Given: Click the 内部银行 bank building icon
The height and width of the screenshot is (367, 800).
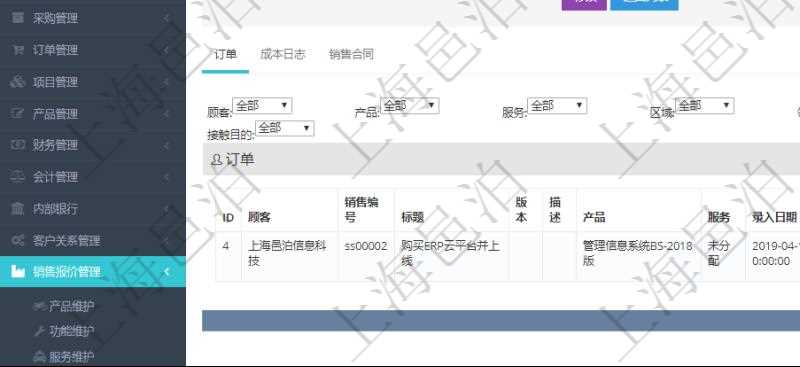Looking at the screenshot, I should 18,208.
